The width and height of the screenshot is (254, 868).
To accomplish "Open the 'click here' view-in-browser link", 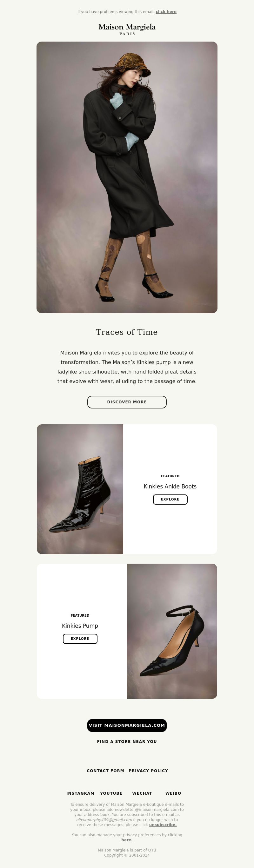I will 166,12.
